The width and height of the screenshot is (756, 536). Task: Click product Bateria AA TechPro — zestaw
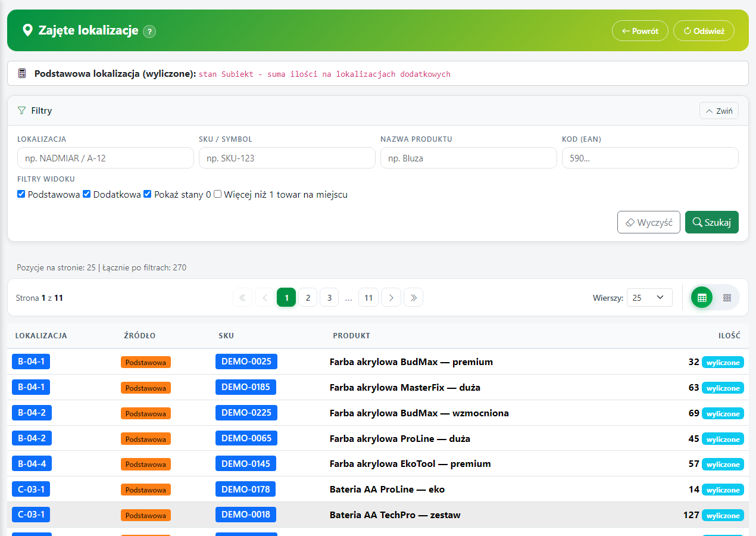coord(395,515)
